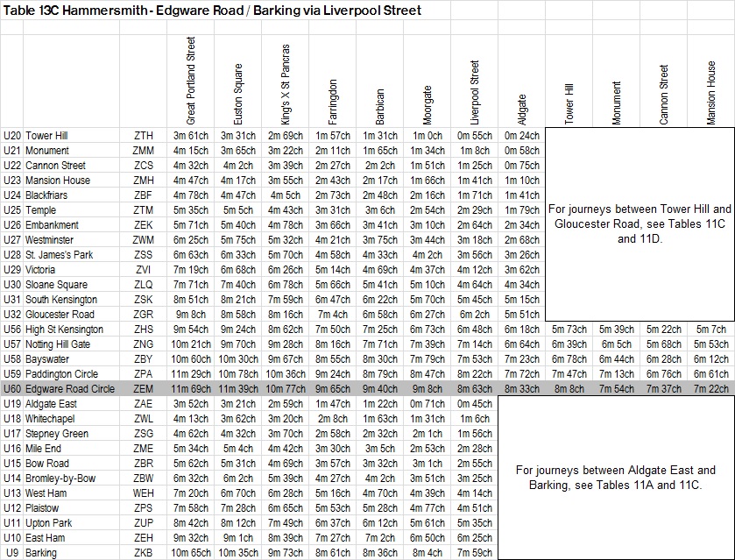Click the Temple row label
Viewport: 735px width, 560px height.
pyautogui.click(x=40, y=210)
